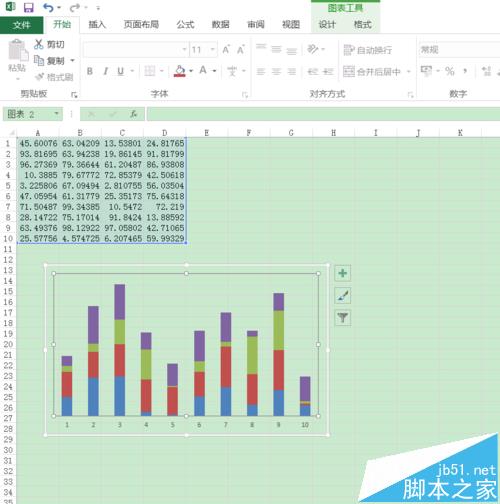Switch to the Review (审阅) tab
This screenshot has height=504, width=500.
[x=256, y=24]
